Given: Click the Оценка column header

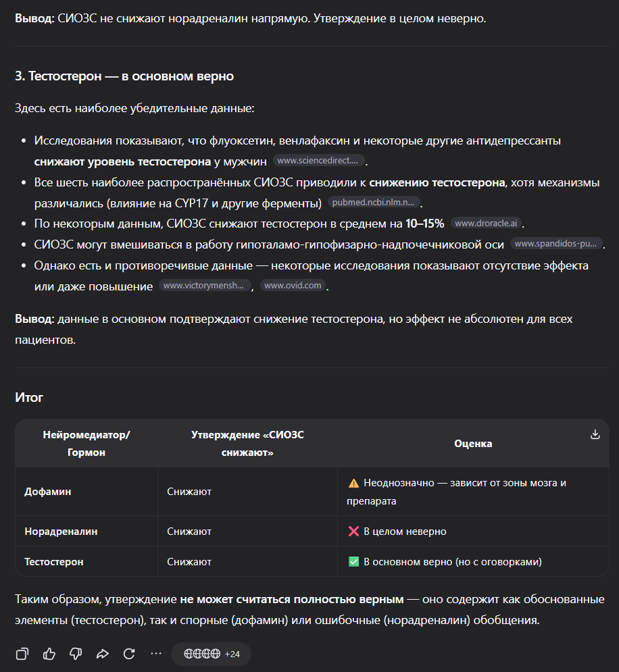Looking at the screenshot, I should pyautogui.click(x=473, y=444).
